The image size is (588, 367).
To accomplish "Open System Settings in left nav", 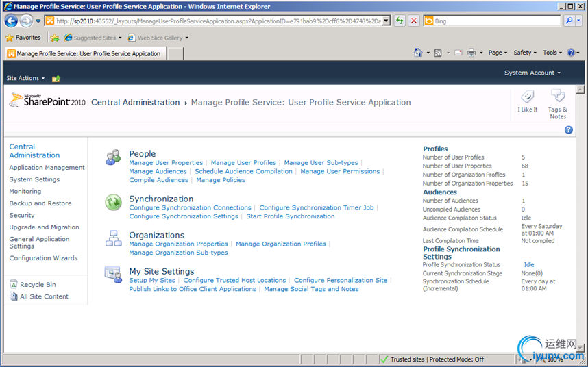I will [x=34, y=179].
